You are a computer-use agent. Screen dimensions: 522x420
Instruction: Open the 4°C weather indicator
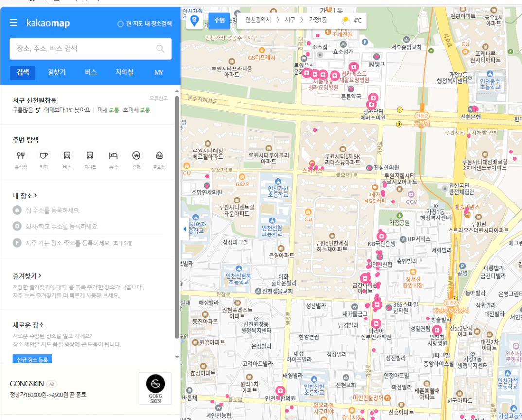tap(351, 21)
